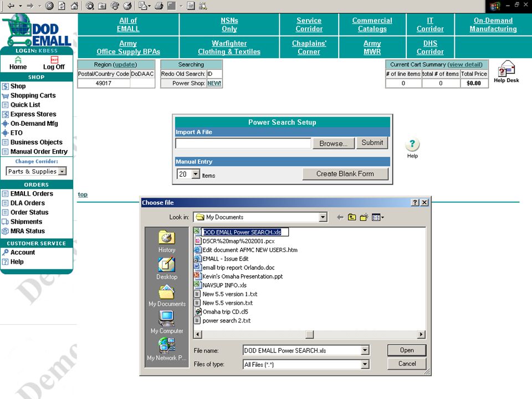The image size is (532, 399).
Task: Click the Create Blank Form button
Action: point(345,173)
